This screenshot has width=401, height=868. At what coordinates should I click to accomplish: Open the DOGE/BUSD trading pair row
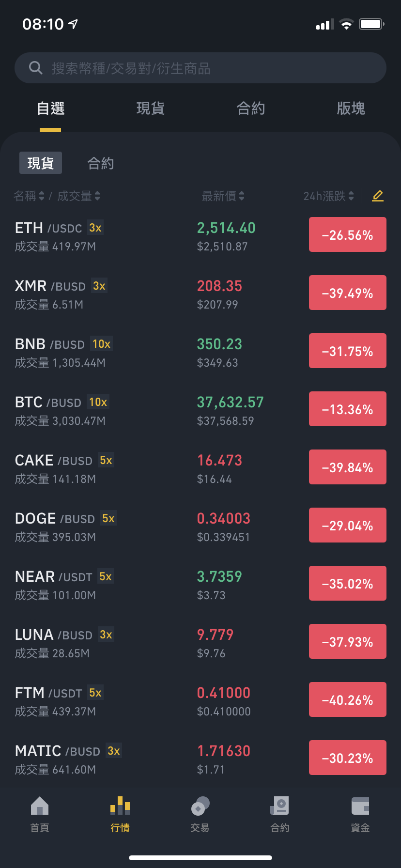point(200,527)
